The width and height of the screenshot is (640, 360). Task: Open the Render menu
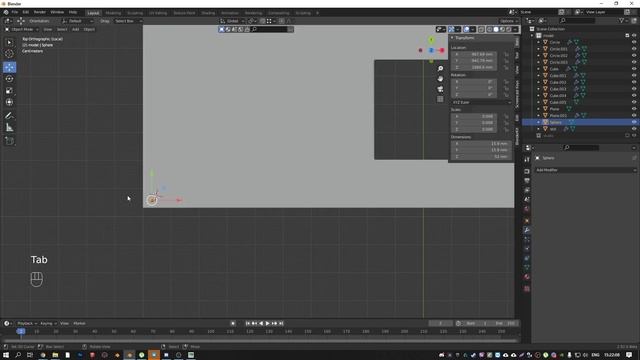pyautogui.click(x=40, y=12)
